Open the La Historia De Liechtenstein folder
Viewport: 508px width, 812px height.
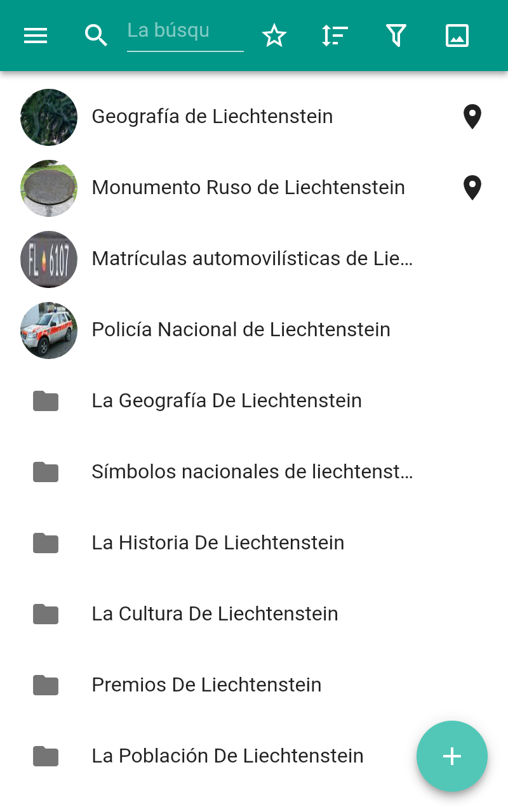pyautogui.click(x=254, y=543)
